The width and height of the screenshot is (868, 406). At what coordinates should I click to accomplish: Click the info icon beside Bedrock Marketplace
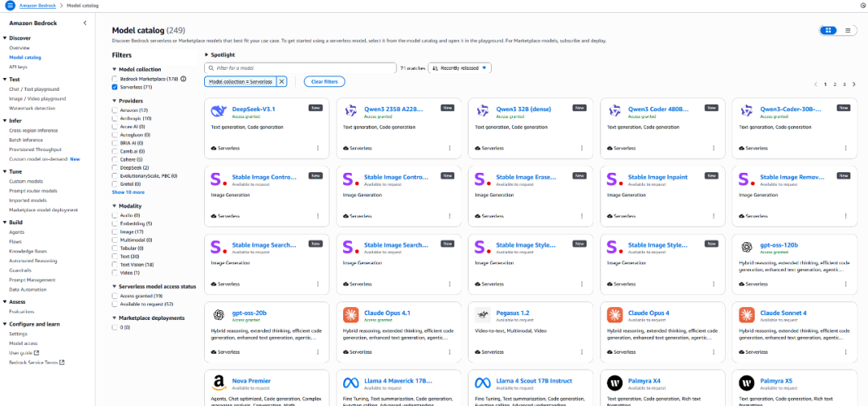[183, 79]
